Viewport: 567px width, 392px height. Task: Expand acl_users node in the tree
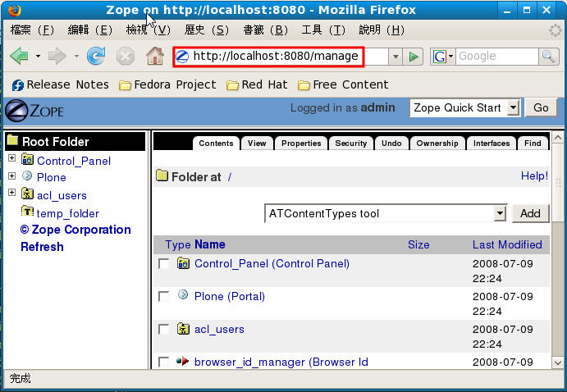(x=12, y=192)
